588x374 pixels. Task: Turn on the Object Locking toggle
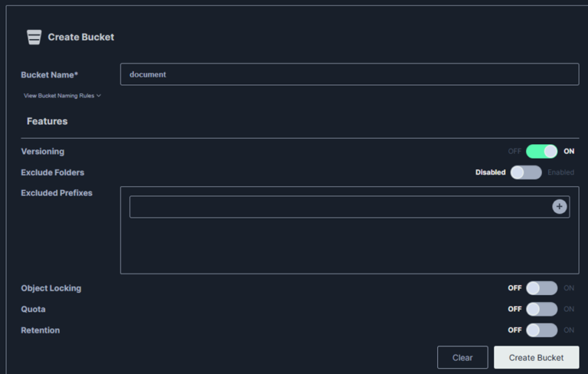(x=541, y=288)
